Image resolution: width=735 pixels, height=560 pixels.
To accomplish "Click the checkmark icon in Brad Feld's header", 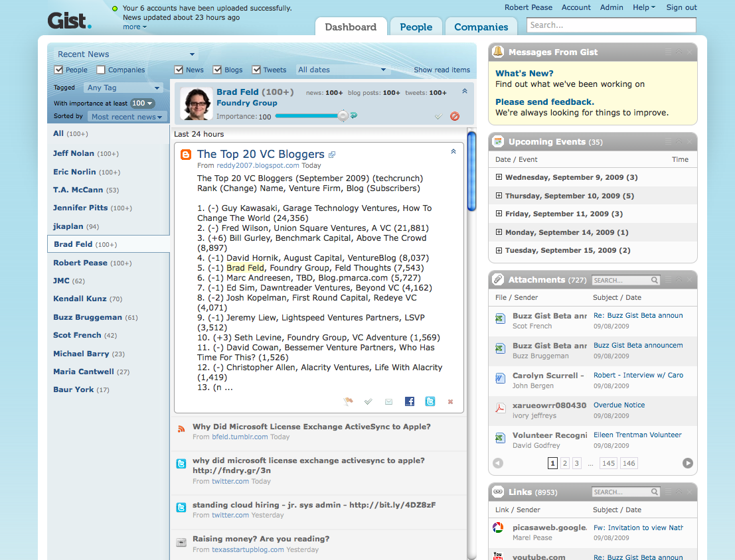I will 438,116.
